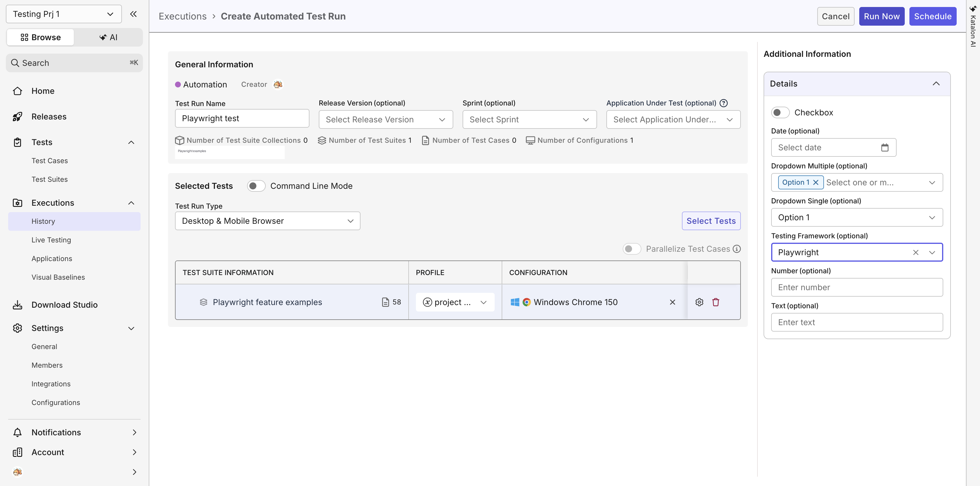Click Number of Configurations monitor icon
Screen dimensions: 980x486
click(x=530, y=141)
